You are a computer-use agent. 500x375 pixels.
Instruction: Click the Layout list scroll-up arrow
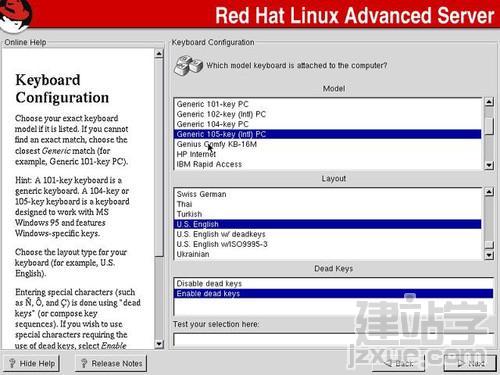pos(489,192)
